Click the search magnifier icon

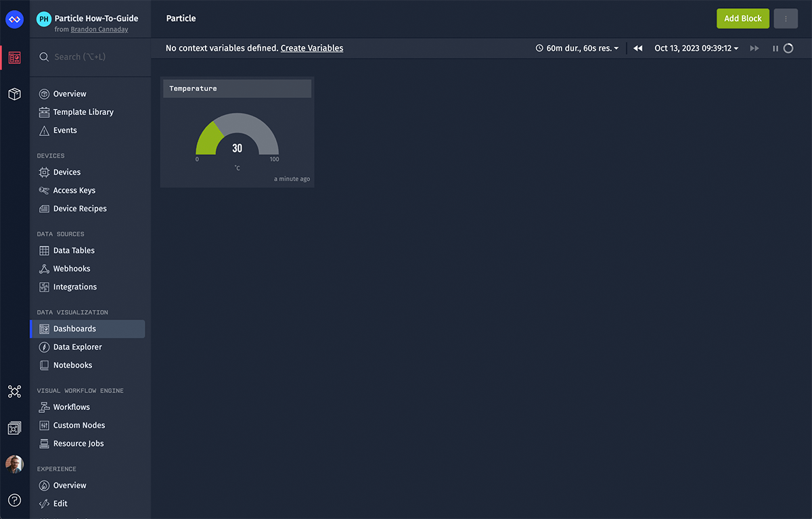[44, 58]
